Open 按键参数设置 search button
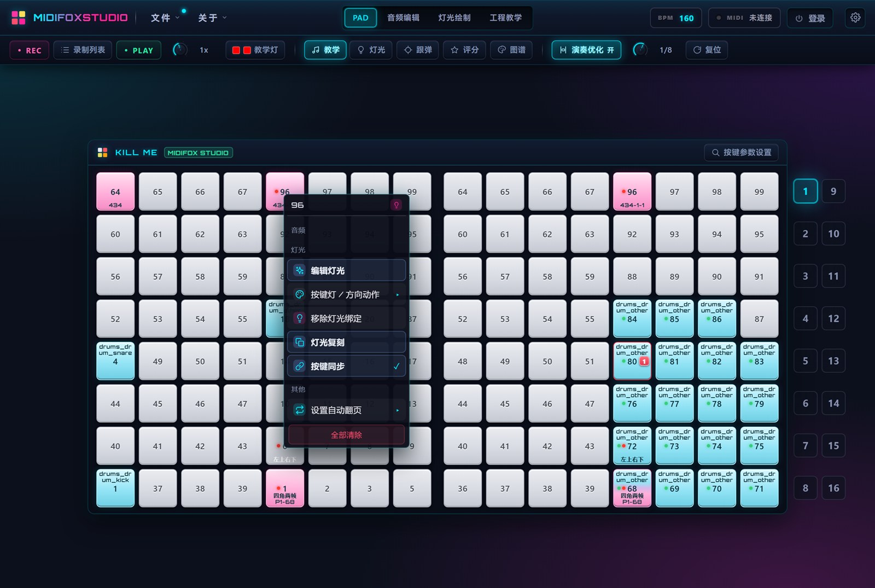The image size is (875, 588). pyautogui.click(x=742, y=153)
